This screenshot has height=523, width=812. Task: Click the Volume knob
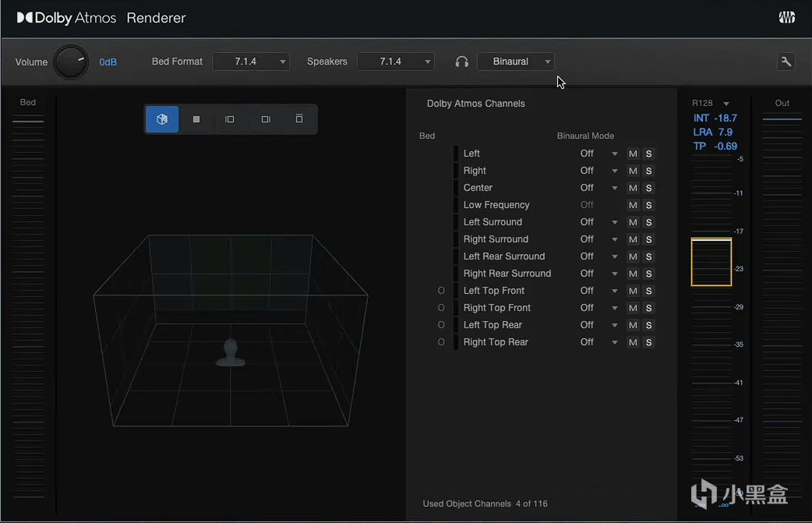pyautogui.click(x=71, y=62)
